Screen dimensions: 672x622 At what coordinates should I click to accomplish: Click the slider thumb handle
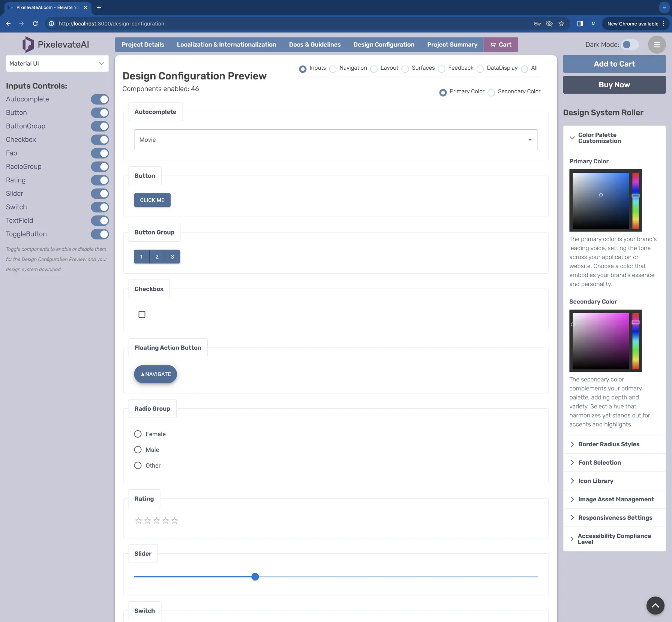click(255, 577)
